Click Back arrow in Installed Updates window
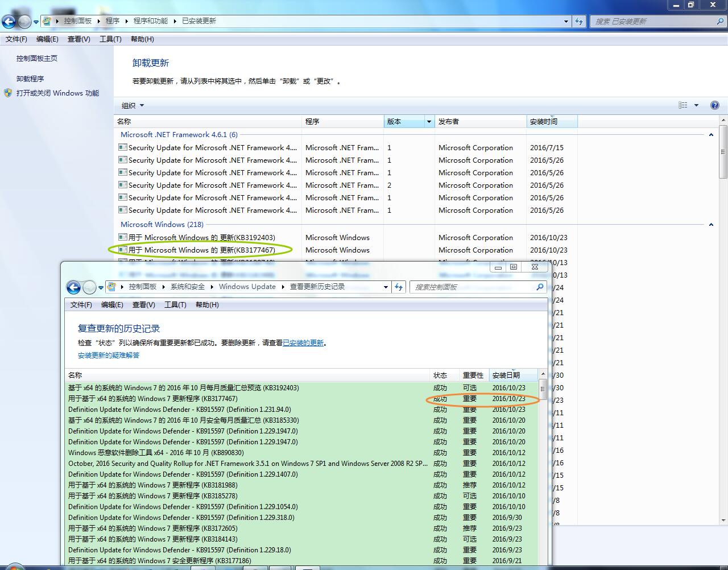This screenshot has width=728, height=570. click(x=9, y=22)
